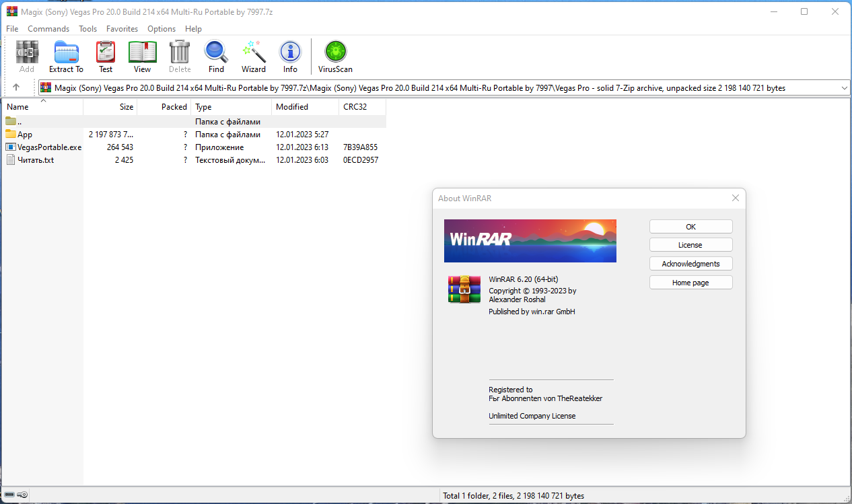Click size value 2 425
The image size is (852, 504).
tap(124, 160)
